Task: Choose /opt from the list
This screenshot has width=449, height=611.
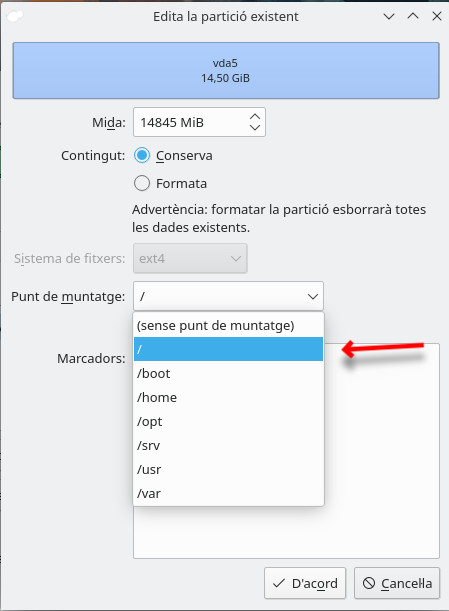Action: click(x=228, y=421)
